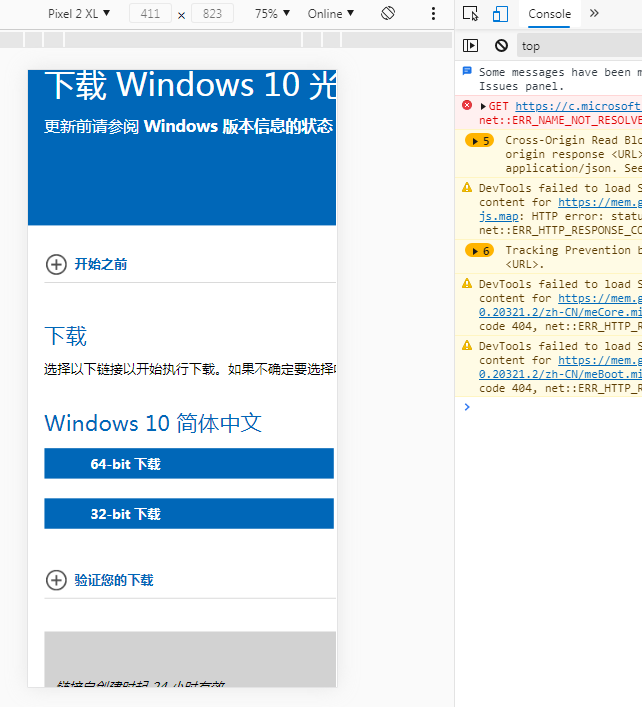Show the console sidebar

pos(471,46)
